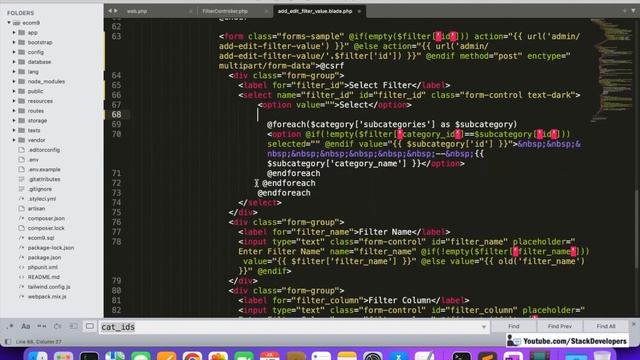640x360 pixels.
Task: Open the README.md file
Action: pyautogui.click(x=44, y=277)
